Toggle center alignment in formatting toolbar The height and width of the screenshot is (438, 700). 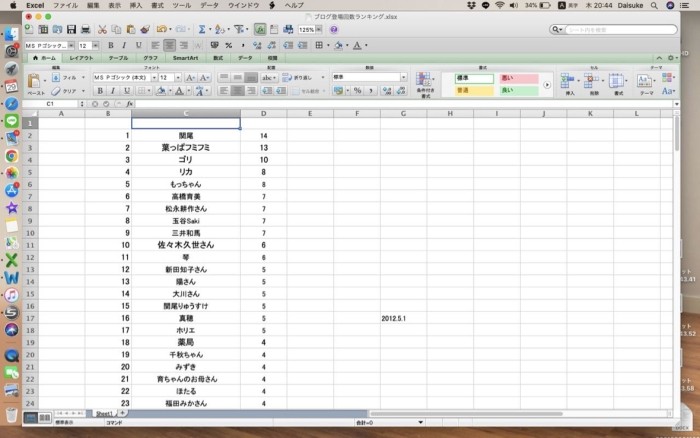[x=169, y=45]
